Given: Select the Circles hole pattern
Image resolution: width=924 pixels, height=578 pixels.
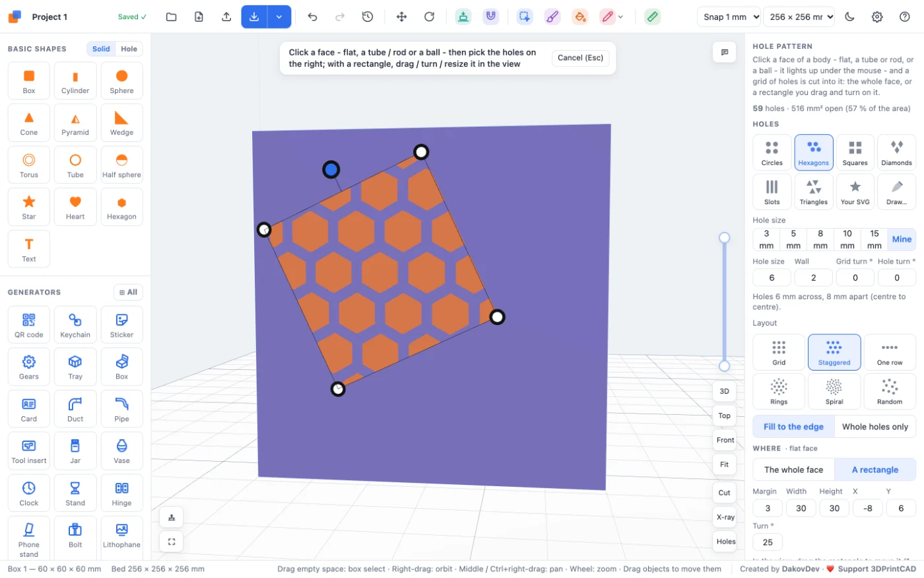Looking at the screenshot, I should (772, 153).
